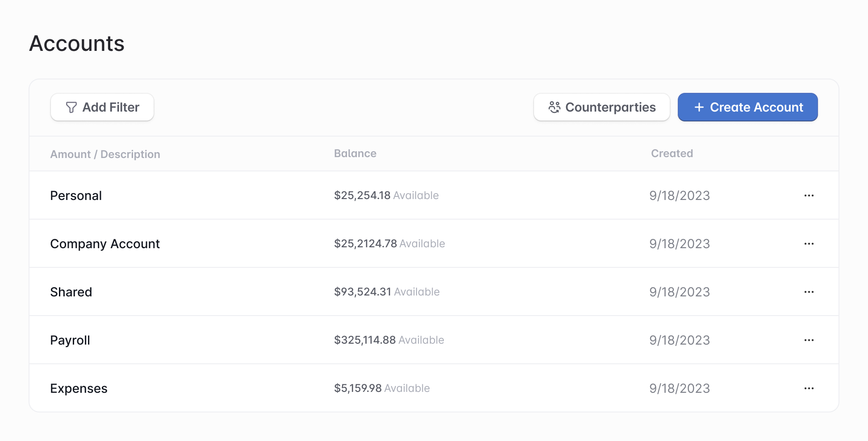
Task: Select the Shared account name
Action: coord(71,292)
